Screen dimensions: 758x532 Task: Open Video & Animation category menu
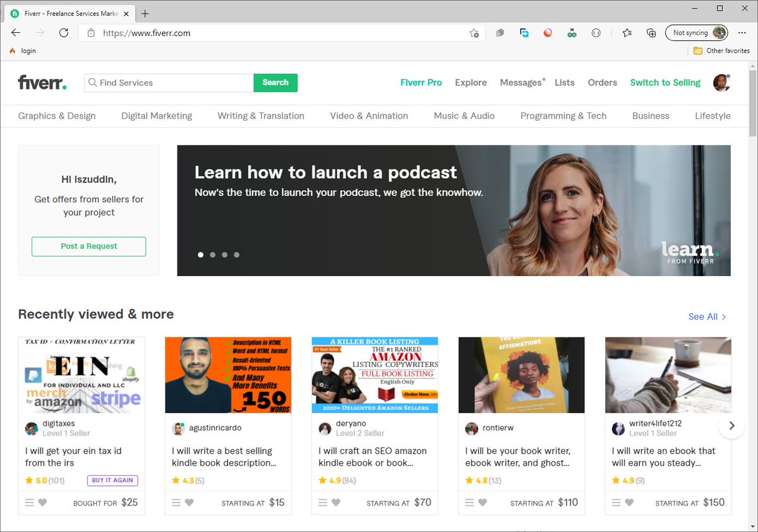pyautogui.click(x=369, y=116)
